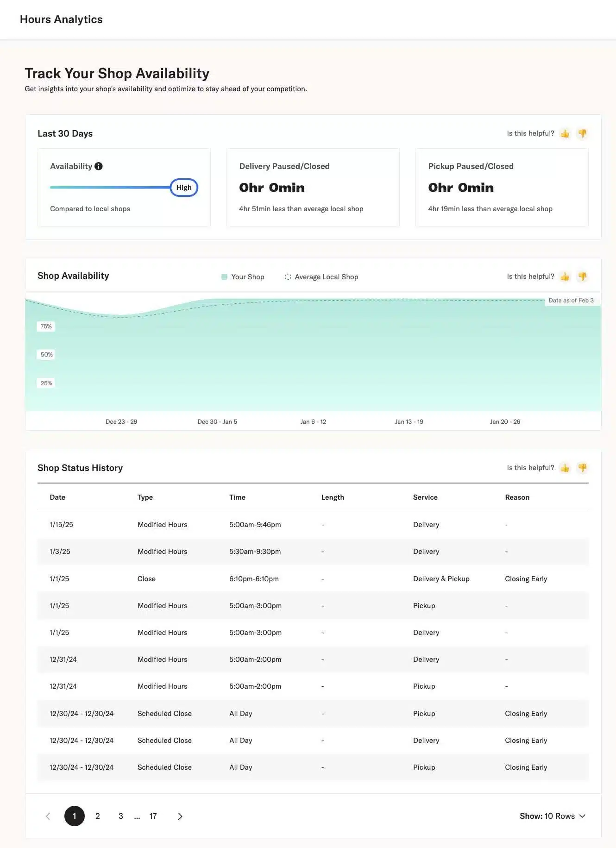
Task: Click thumbs up in Shop Availability card
Action: click(565, 276)
